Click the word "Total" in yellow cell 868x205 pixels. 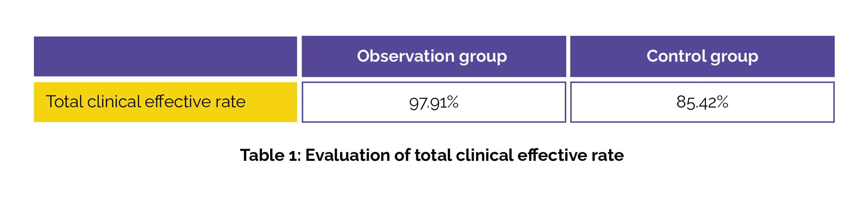click(64, 101)
